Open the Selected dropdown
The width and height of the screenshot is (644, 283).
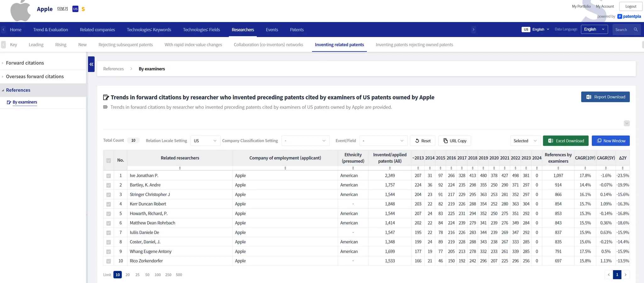pyautogui.click(x=525, y=141)
